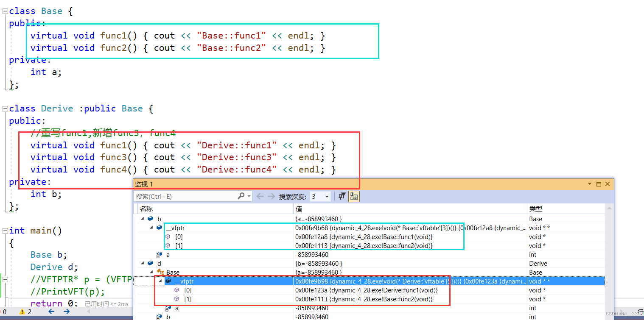Click the "Base::func1" string in code
Viewport: 644px width, 320px height.
(x=231, y=36)
